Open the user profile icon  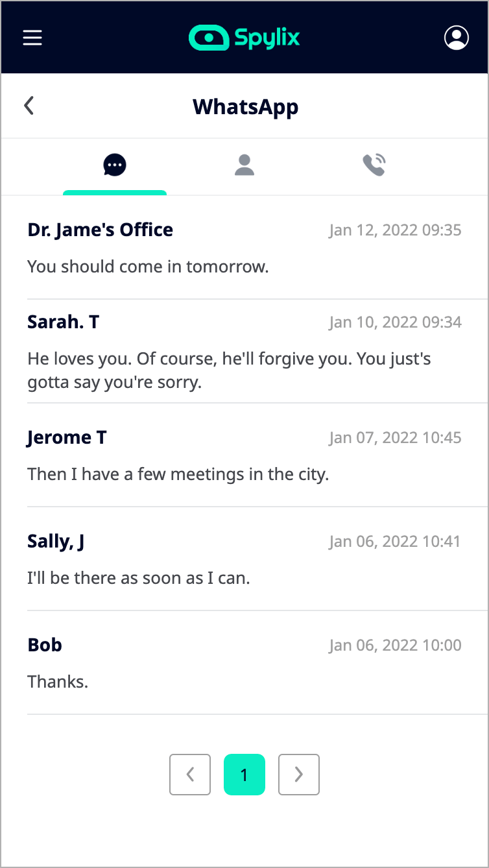coord(456,38)
